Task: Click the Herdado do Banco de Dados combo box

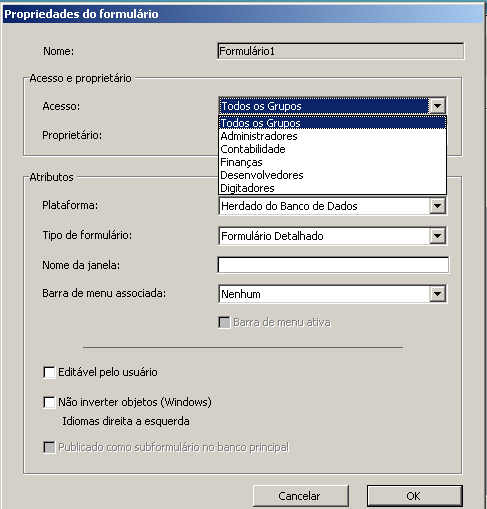Action: (x=332, y=206)
